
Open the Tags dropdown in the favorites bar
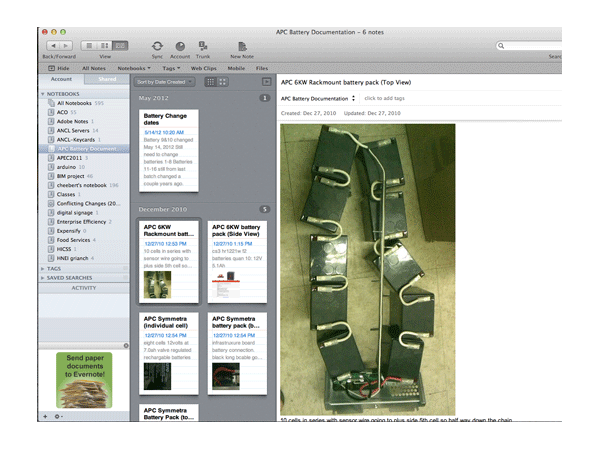[171, 68]
